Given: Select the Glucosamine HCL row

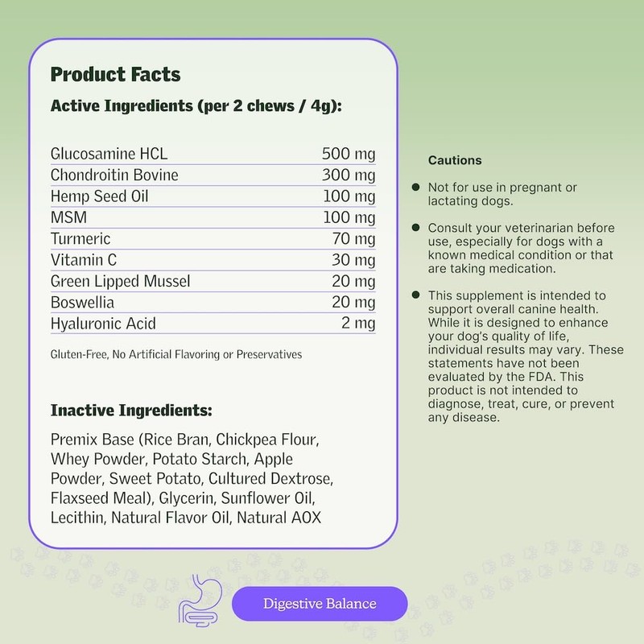Looking at the screenshot, I should [x=213, y=153].
